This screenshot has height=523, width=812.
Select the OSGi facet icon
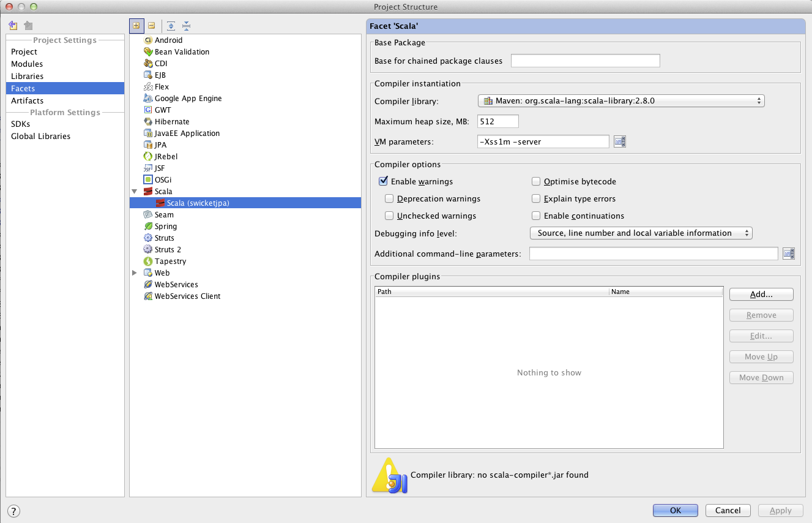(x=148, y=180)
